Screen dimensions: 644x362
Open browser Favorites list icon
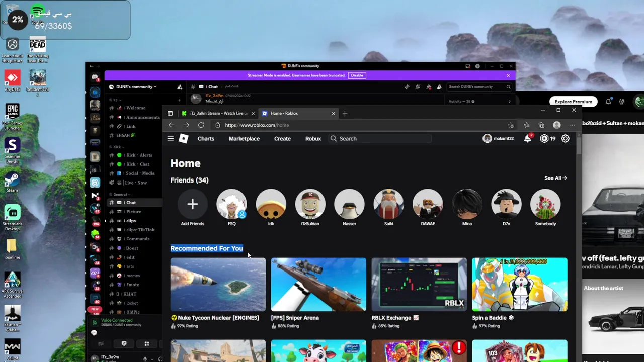point(526,125)
